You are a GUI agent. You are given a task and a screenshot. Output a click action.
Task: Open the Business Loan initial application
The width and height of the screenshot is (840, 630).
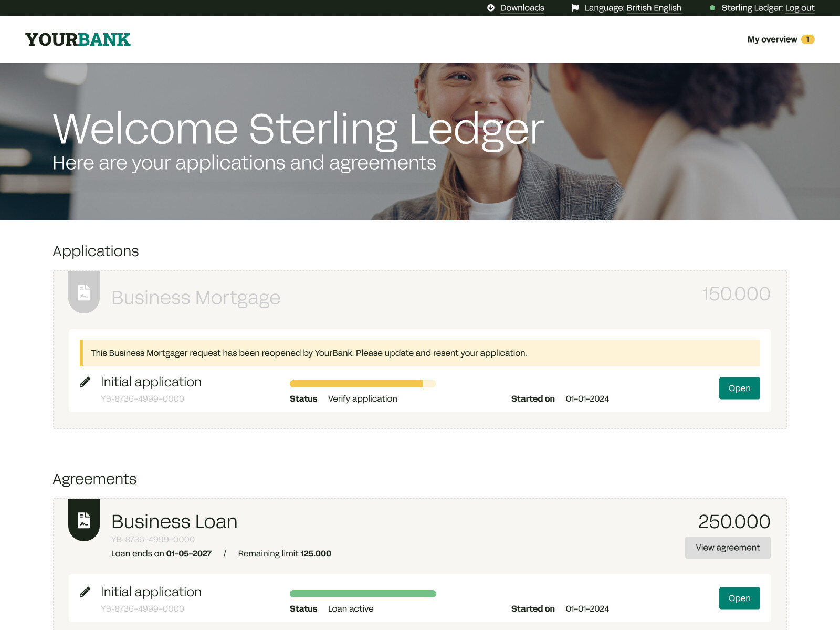(x=739, y=598)
